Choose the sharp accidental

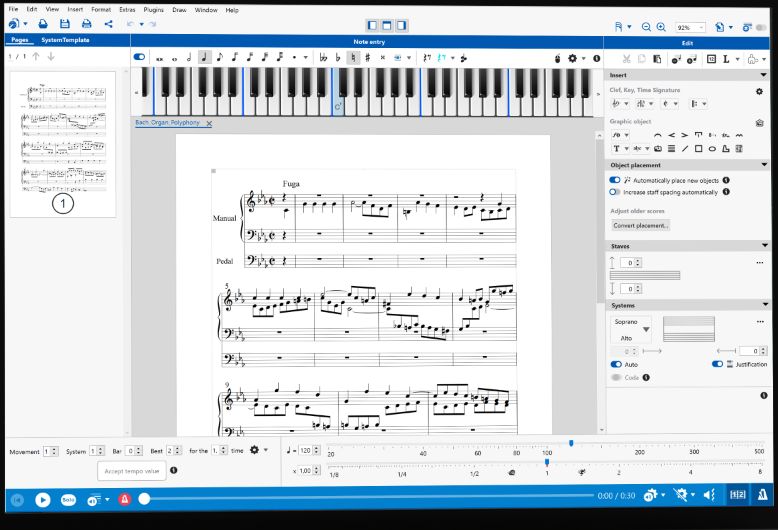(x=368, y=58)
